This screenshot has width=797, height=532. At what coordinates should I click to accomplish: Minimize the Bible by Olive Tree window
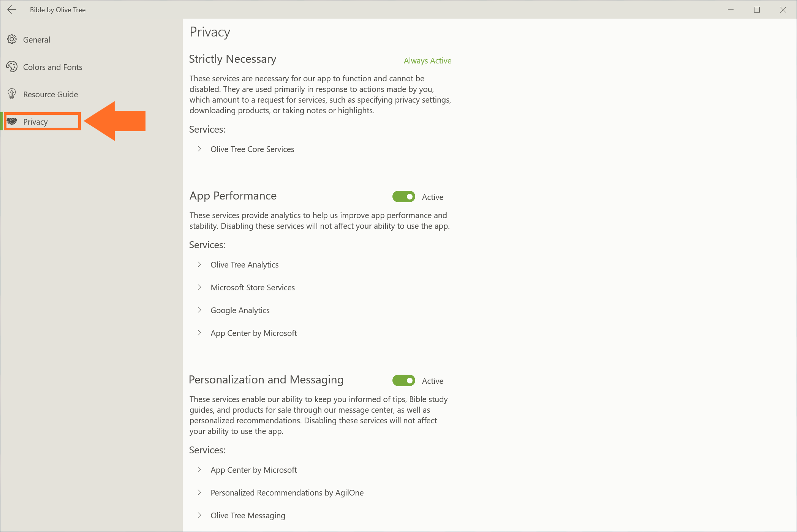click(731, 10)
